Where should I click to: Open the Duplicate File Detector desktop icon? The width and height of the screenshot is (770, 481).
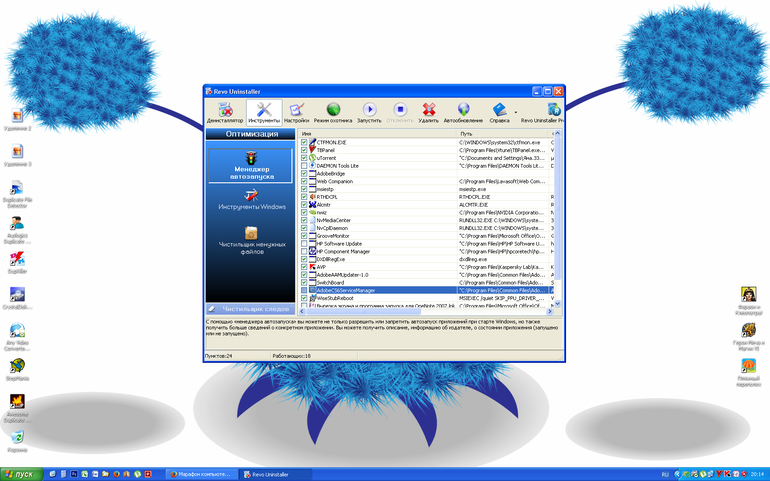pos(17,194)
